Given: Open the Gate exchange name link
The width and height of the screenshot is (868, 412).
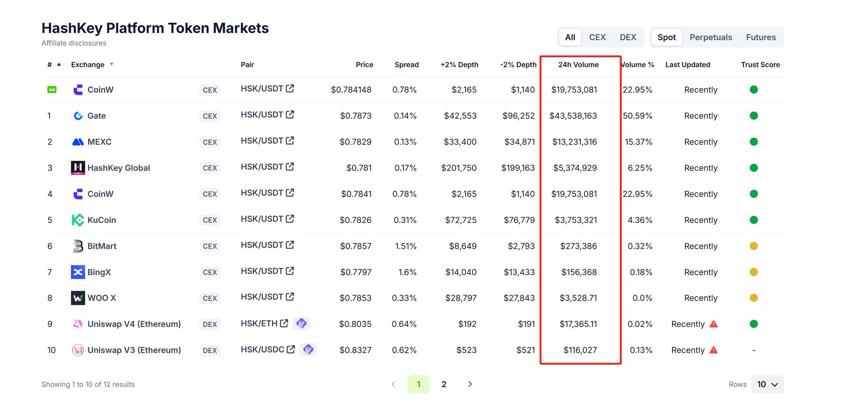Looking at the screenshot, I should coord(97,116).
